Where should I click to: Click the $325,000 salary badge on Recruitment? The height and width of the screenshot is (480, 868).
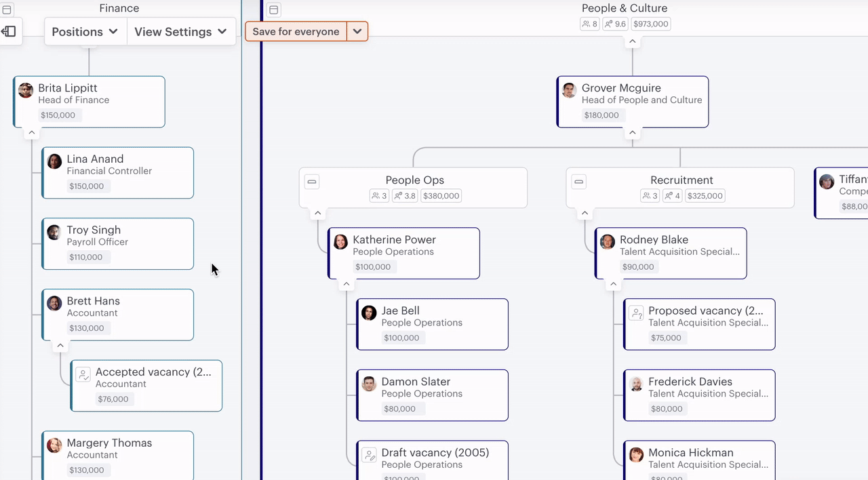pyautogui.click(x=705, y=195)
